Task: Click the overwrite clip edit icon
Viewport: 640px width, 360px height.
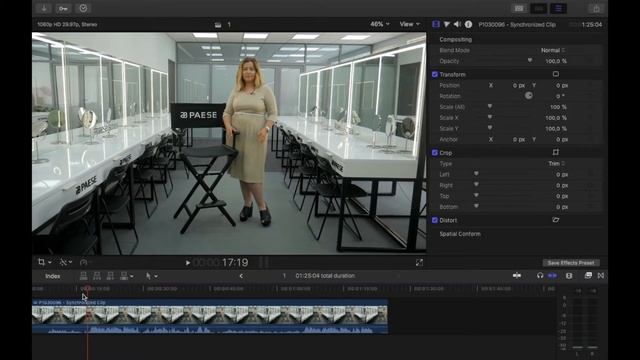Action: click(124, 276)
